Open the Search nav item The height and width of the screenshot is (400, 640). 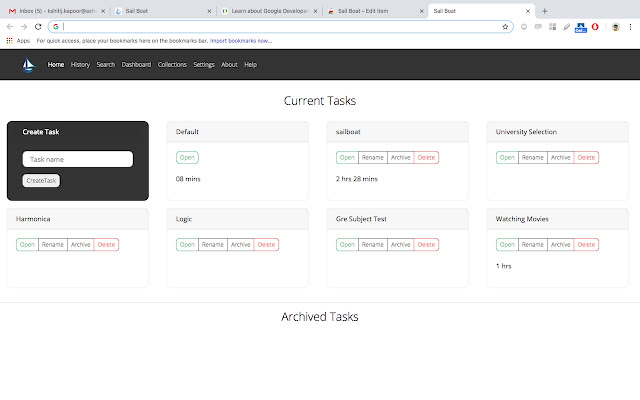(x=106, y=64)
